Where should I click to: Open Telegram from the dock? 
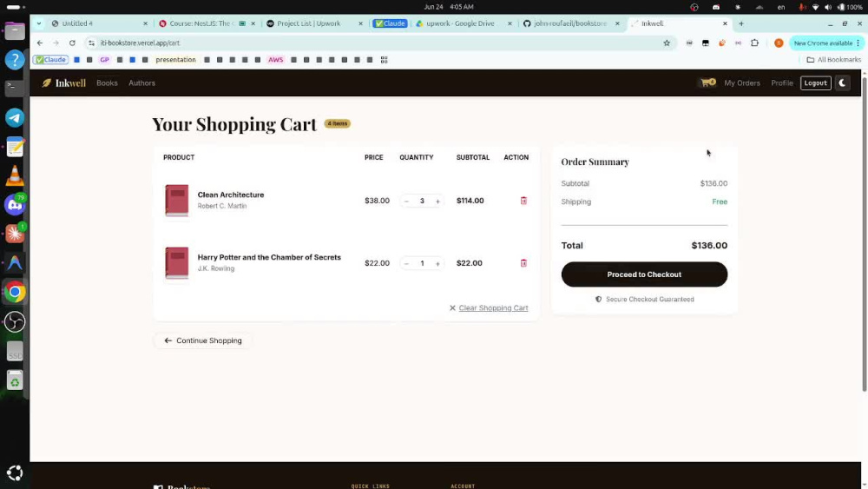(15, 118)
